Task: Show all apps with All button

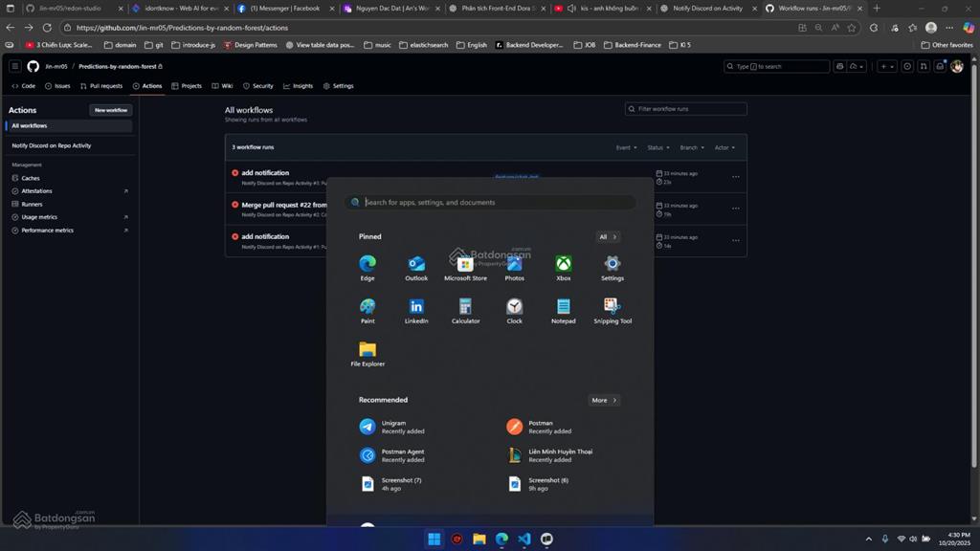Action: [x=608, y=236]
